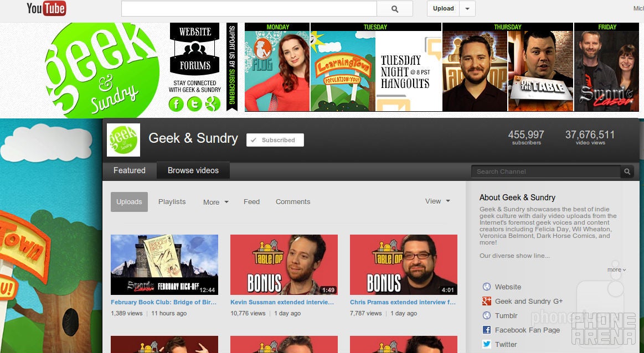Open the Tumblr link
644x353 pixels.
[506, 315]
